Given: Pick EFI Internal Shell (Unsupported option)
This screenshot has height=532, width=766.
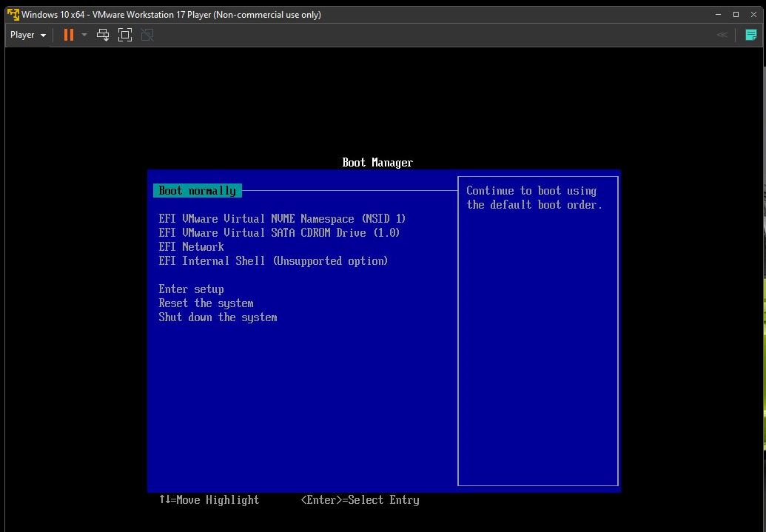Looking at the screenshot, I should pos(273,261).
